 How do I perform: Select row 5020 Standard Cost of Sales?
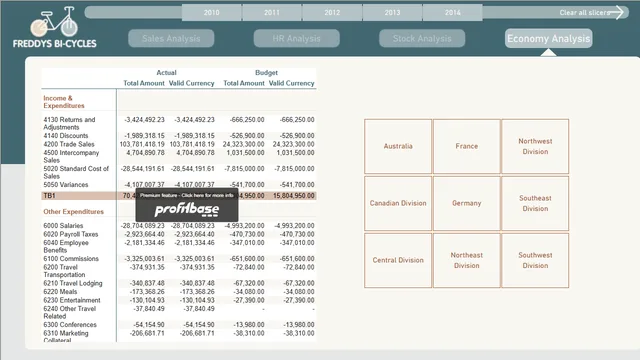pos(179,172)
